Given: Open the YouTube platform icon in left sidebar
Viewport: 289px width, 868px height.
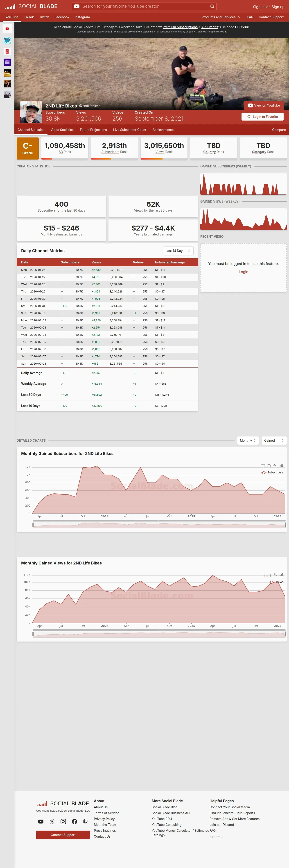Looking at the screenshot, I should coord(7,29).
